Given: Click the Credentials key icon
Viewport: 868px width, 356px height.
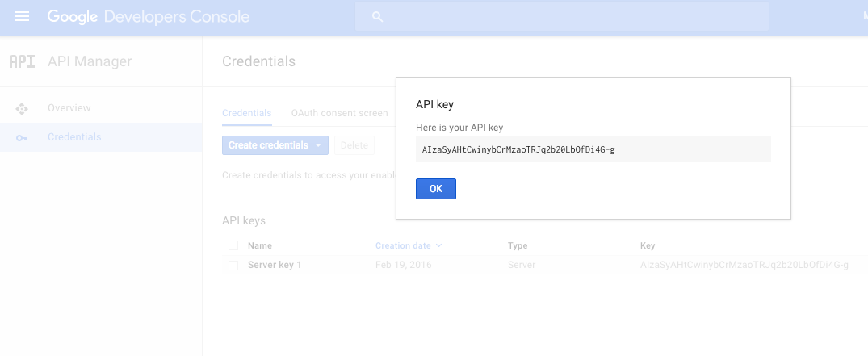Looking at the screenshot, I should 22,138.
